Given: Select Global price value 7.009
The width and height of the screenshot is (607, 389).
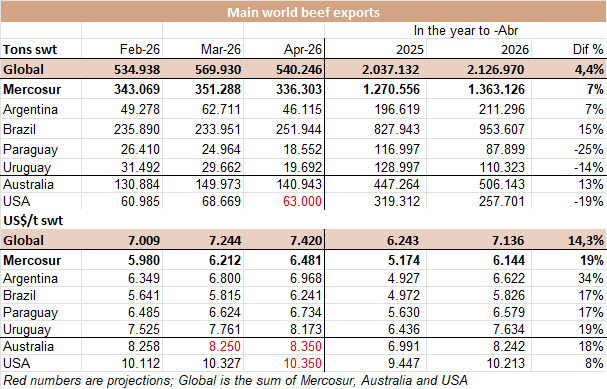Looking at the screenshot, I should pos(144,241).
